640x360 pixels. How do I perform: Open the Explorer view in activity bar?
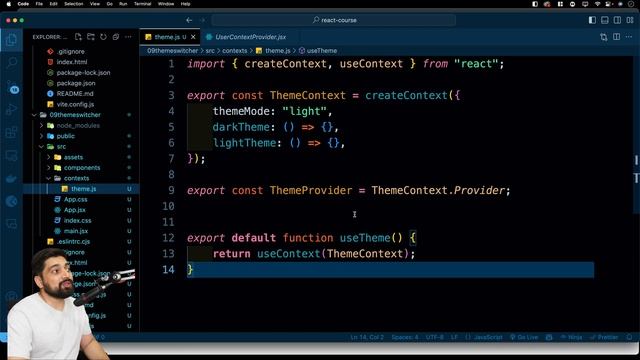point(12,40)
